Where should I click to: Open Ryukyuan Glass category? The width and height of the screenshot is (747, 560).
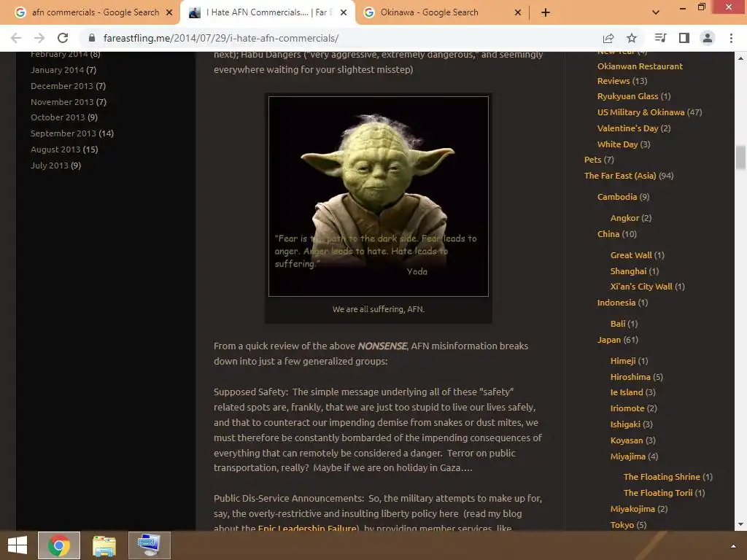tap(627, 96)
